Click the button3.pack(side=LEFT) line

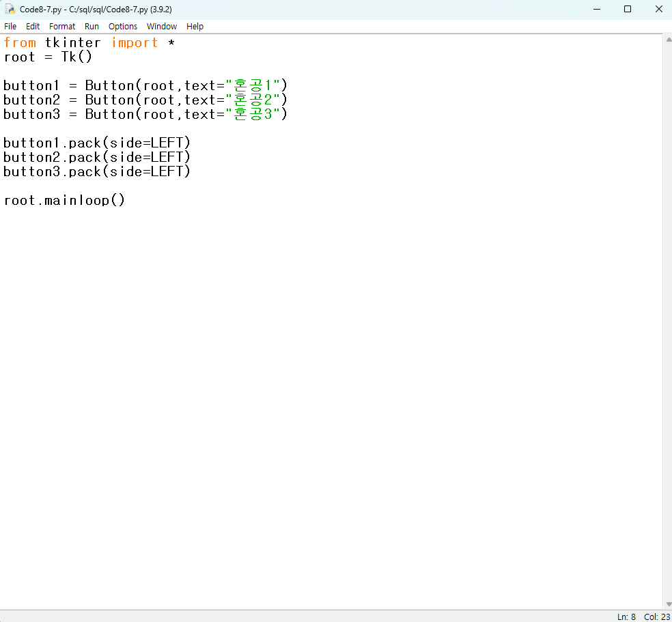pos(97,172)
